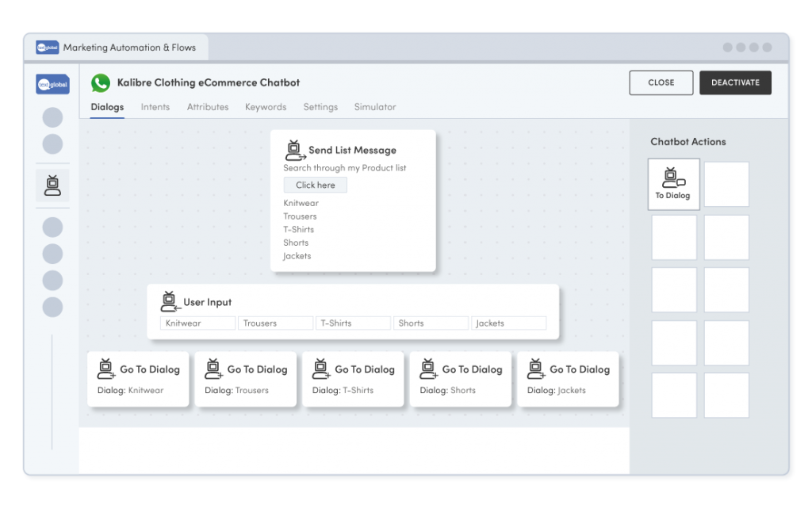Select the Shorts user input field
The image size is (812, 520).
[x=431, y=323]
